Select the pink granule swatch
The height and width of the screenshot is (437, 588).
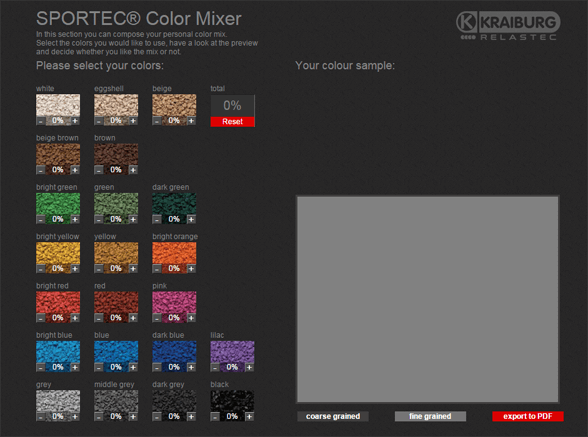174,302
